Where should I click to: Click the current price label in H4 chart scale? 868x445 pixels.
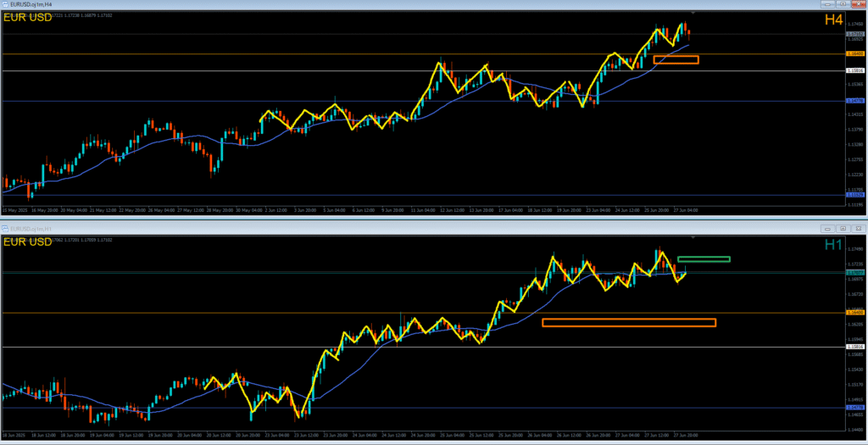(855, 34)
